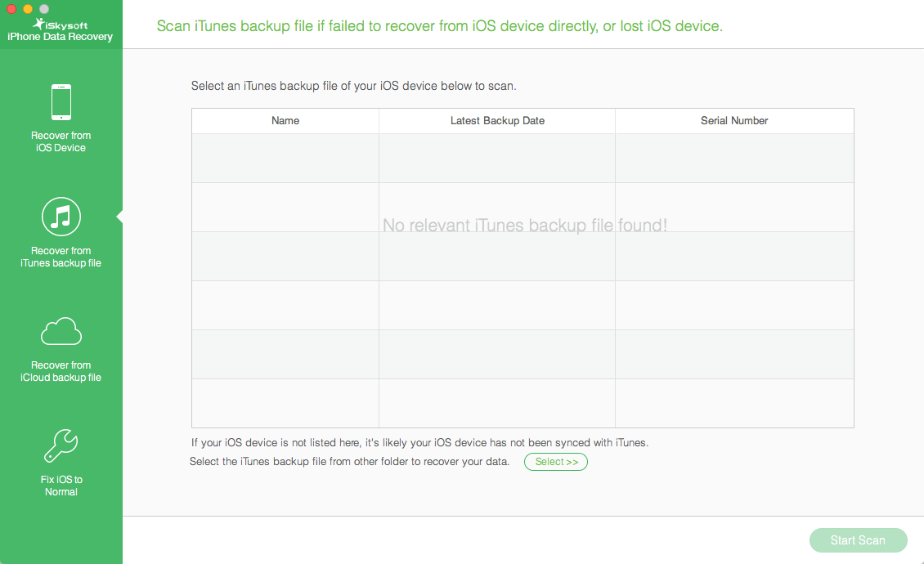
Task: Close the window with red button
Action: (11, 9)
